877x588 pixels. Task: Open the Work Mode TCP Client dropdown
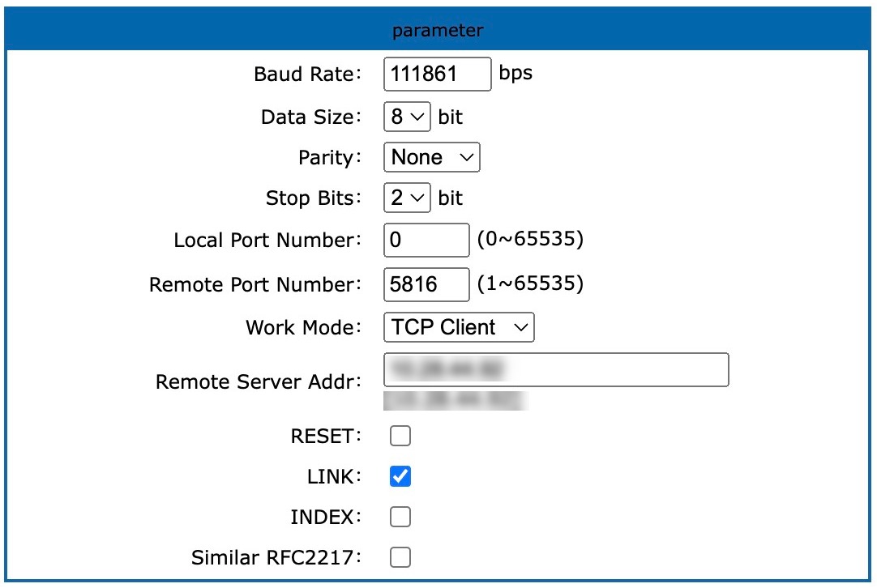pos(459,327)
